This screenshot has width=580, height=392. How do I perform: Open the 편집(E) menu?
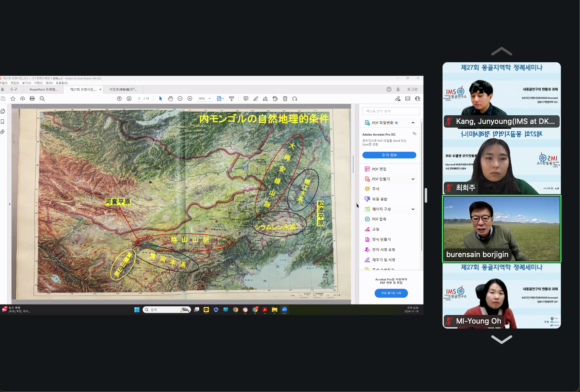[15, 83]
